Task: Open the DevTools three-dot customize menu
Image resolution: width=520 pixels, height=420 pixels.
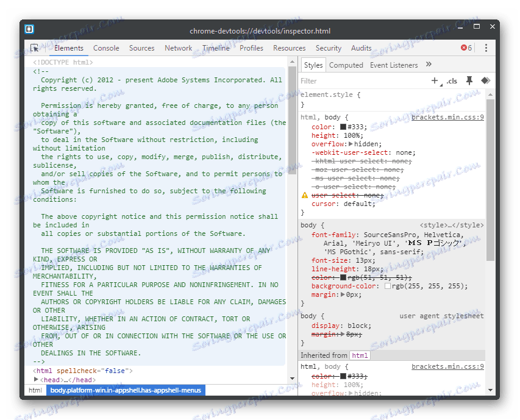Action: (x=486, y=48)
